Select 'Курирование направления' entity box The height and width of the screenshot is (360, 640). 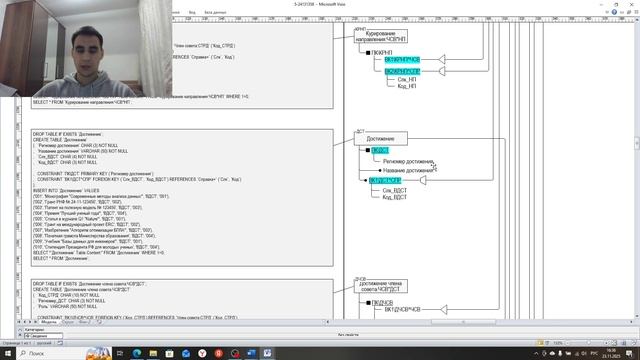pyautogui.click(x=380, y=36)
